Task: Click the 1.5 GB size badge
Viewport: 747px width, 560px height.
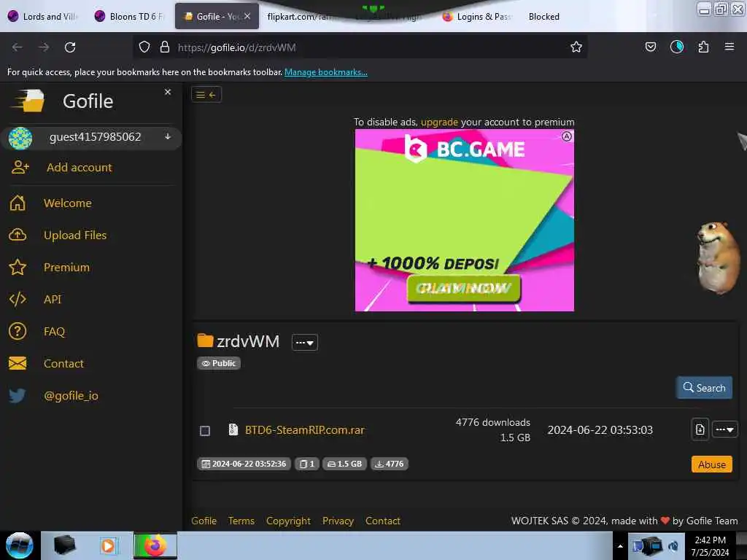Action: click(x=344, y=464)
